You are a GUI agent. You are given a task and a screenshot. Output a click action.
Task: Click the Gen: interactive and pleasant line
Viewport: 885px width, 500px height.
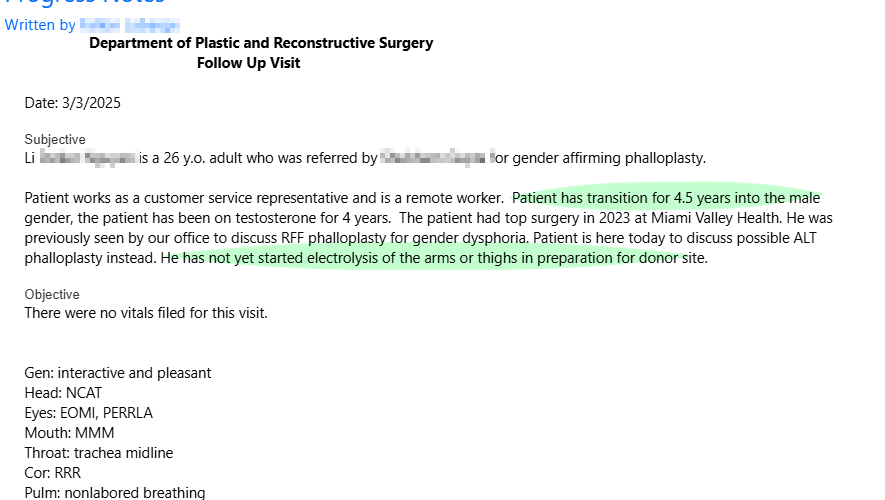pos(117,373)
